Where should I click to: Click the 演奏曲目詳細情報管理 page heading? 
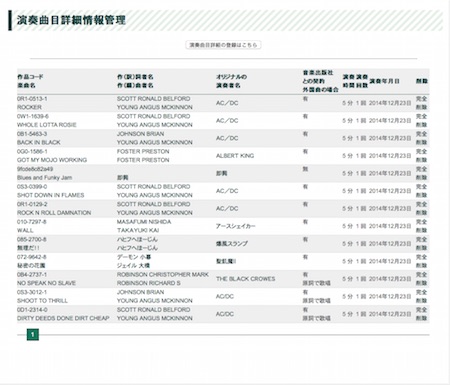tap(71, 20)
